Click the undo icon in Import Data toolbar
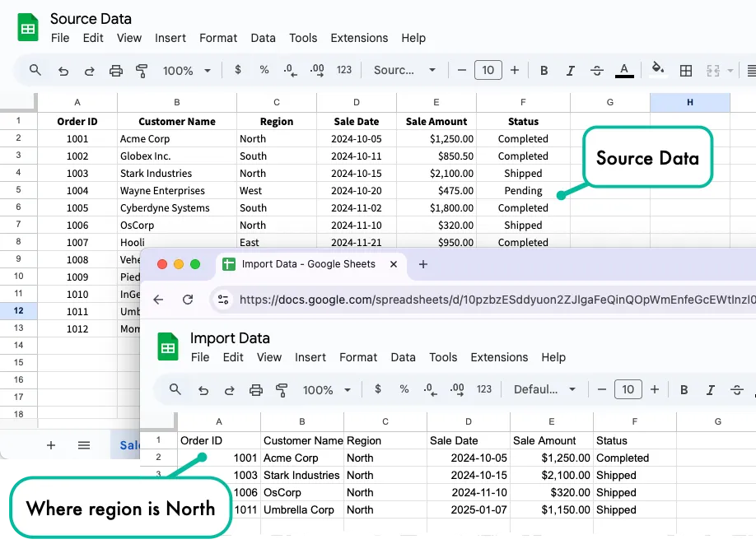Viewport: 756px width, 558px height. [203, 390]
